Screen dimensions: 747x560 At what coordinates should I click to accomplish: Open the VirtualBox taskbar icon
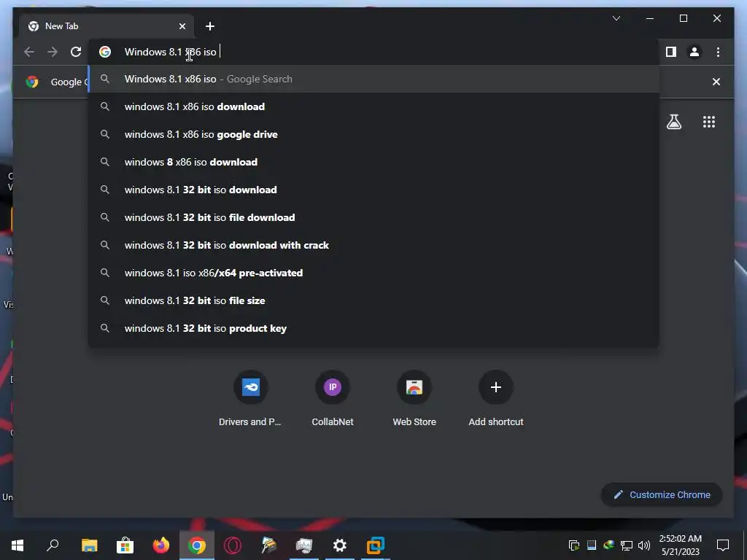(x=376, y=545)
